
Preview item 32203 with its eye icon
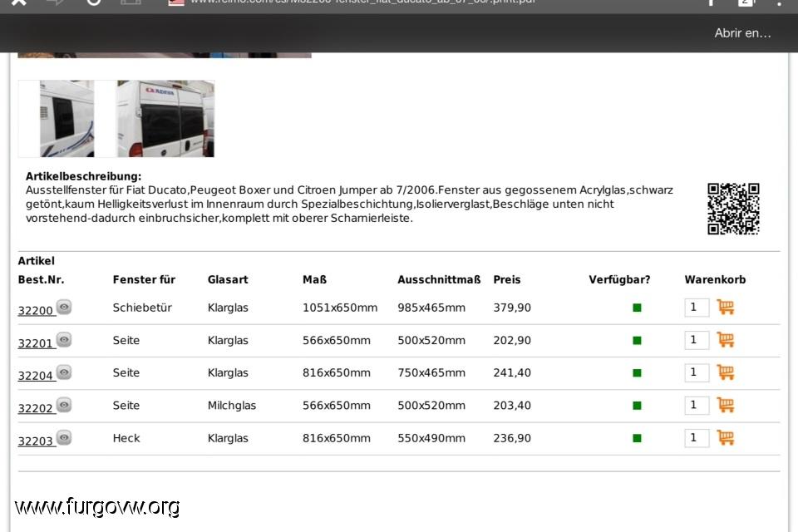pos(64,437)
